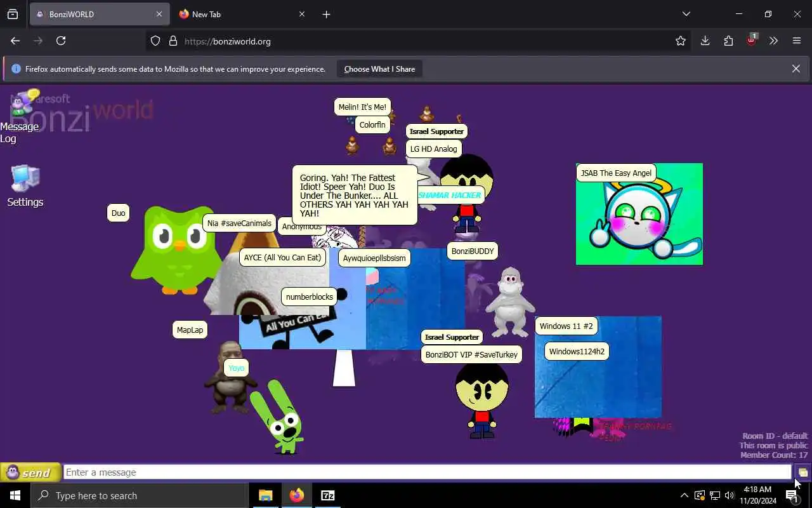Open the list all tabs dropdown
812x508 pixels.
[686, 14]
